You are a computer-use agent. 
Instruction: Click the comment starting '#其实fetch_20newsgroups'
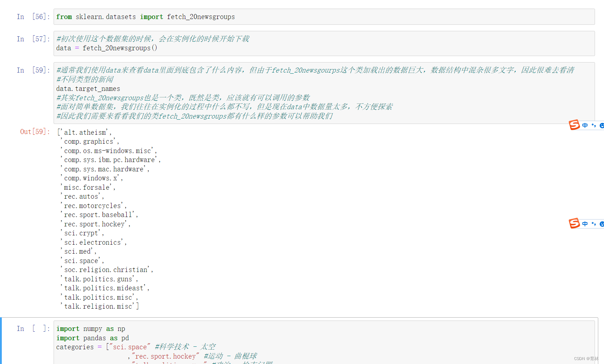tap(183, 98)
